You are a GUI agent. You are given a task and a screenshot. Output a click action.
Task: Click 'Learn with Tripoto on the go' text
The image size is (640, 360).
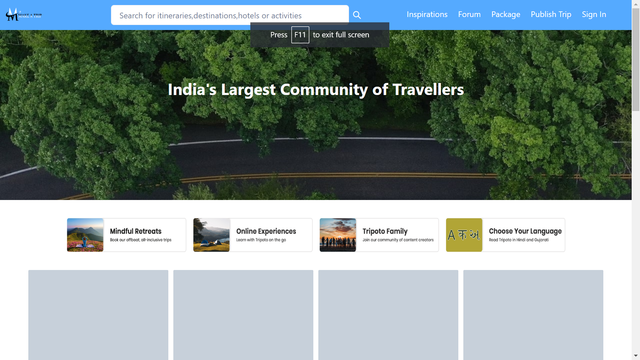tap(261, 240)
